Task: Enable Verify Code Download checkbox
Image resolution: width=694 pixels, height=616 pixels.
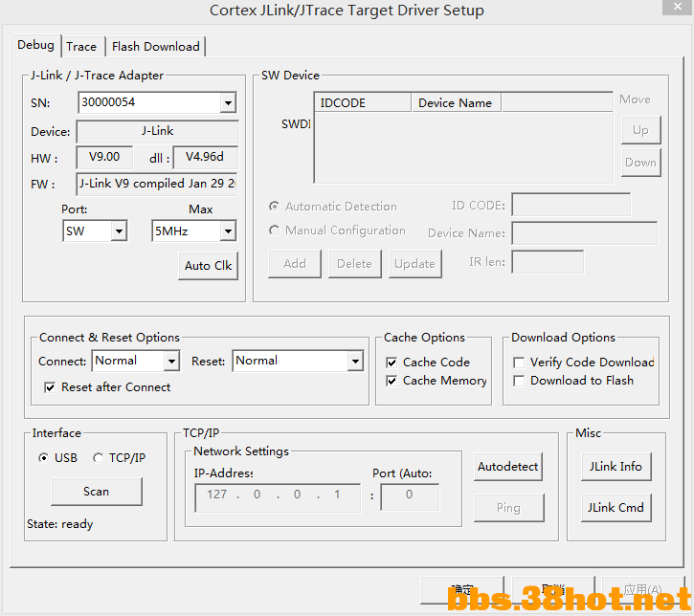Action: coord(519,363)
